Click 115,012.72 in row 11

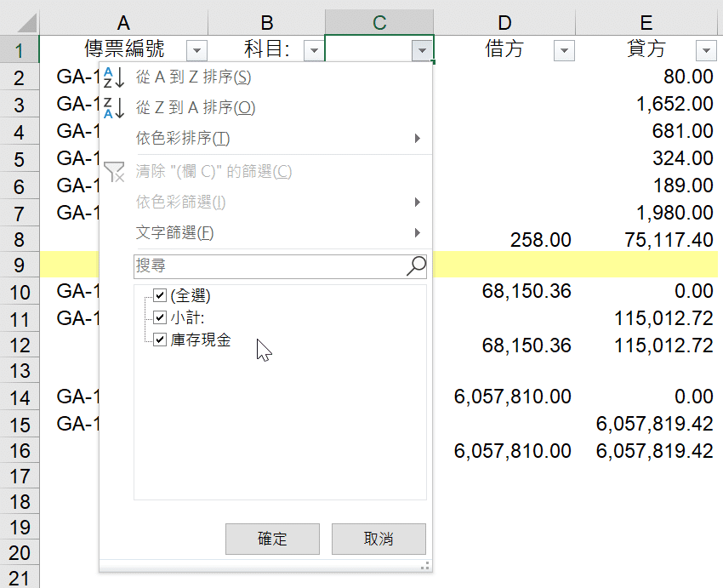[663, 318]
